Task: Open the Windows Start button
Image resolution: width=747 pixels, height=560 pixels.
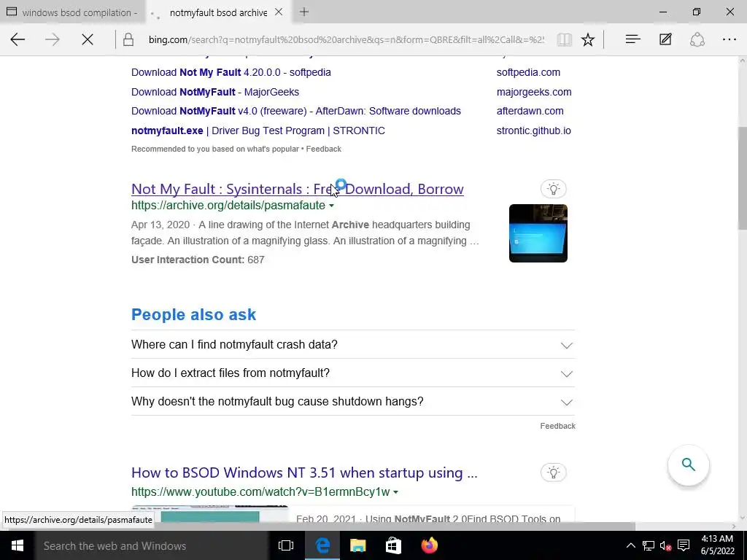Action: click(18, 545)
